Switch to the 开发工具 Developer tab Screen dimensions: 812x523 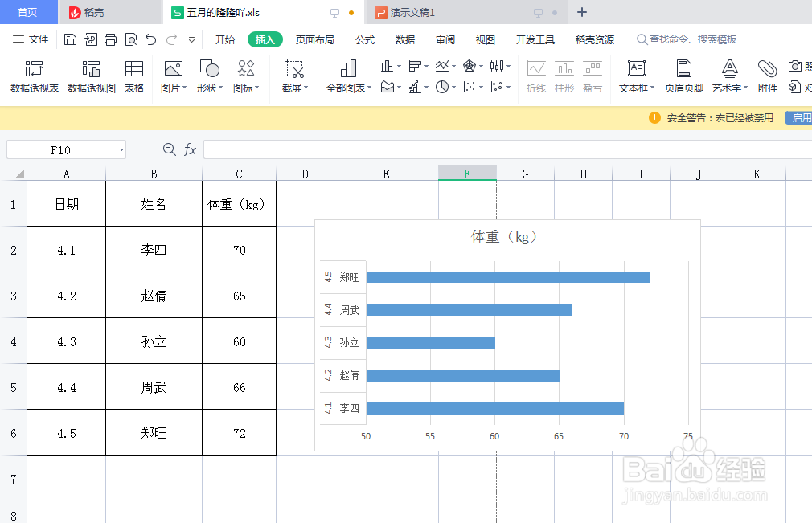pos(535,40)
